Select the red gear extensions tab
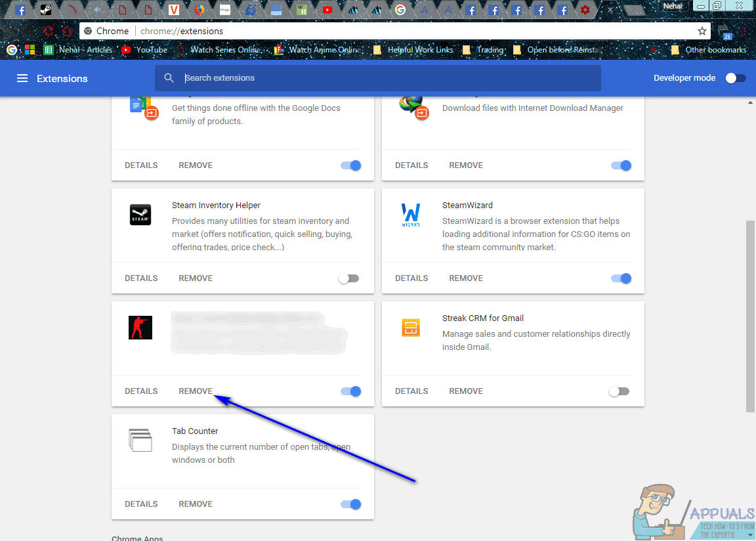Screen dimensions: 756x541 coord(585,10)
